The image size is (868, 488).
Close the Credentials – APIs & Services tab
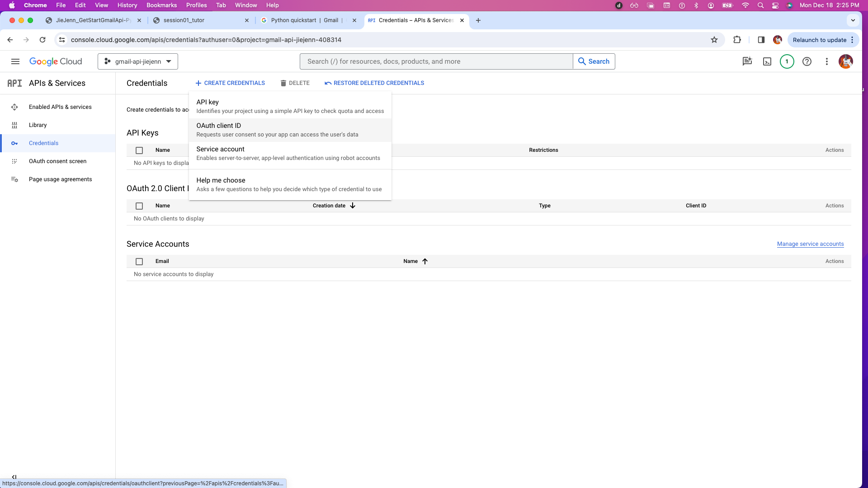(x=462, y=20)
